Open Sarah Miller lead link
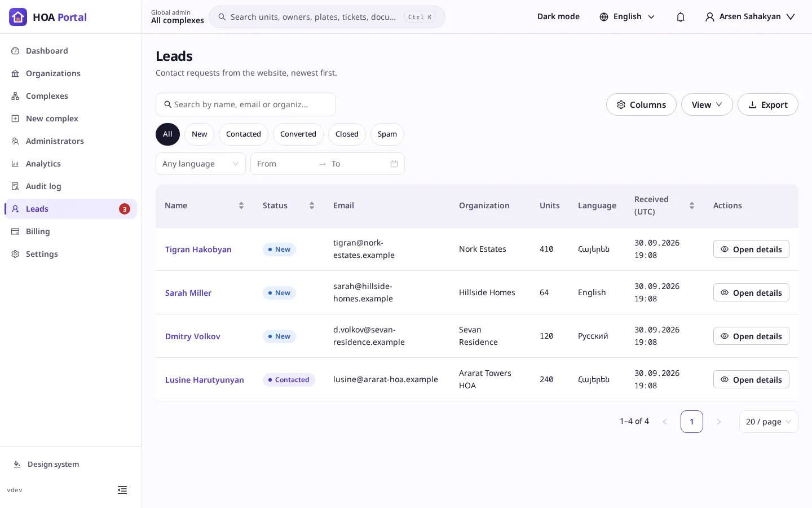Image resolution: width=812 pixels, height=508 pixels. [188, 293]
